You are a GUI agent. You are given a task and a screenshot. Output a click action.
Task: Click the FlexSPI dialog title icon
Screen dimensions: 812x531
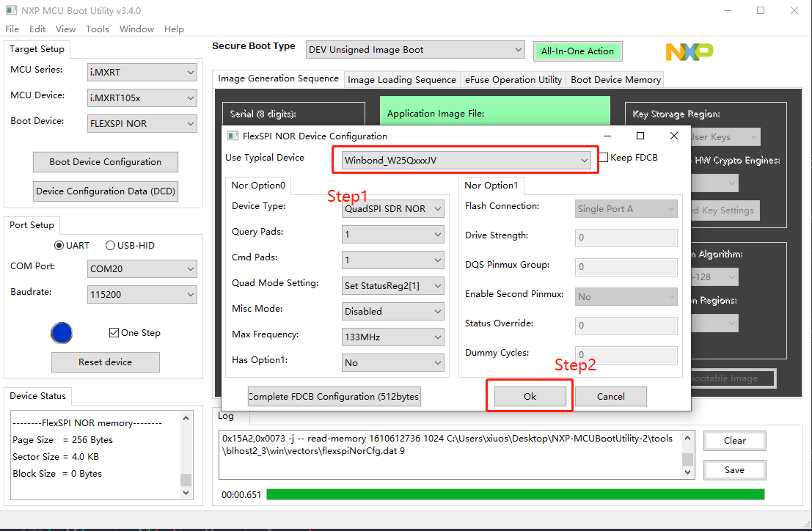233,136
